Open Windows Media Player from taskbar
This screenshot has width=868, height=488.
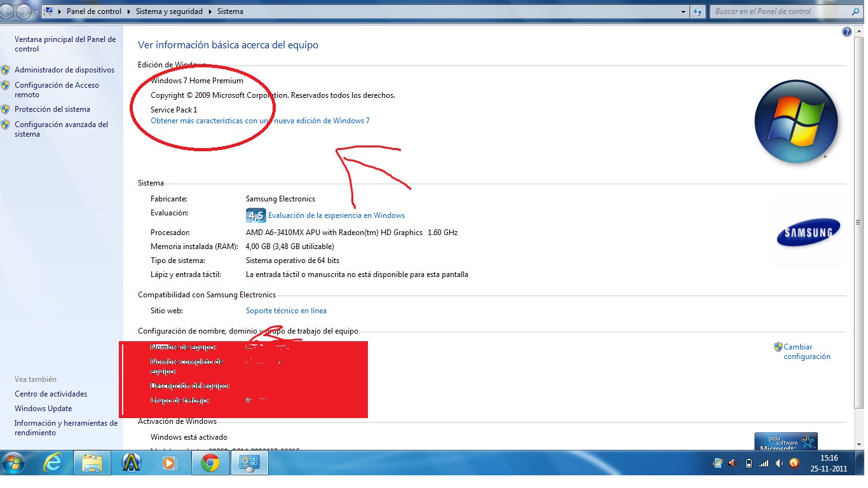click(x=170, y=463)
